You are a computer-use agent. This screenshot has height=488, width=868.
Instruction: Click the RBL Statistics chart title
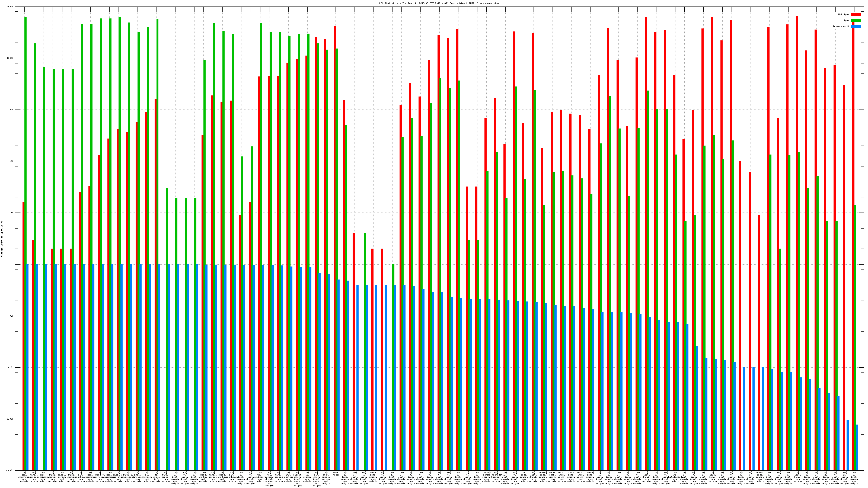click(439, 3)
